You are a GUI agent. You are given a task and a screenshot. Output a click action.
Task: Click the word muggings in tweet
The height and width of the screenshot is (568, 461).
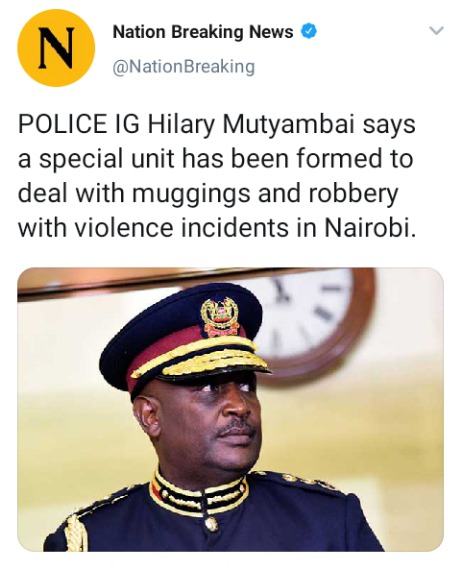tap(191, 195)
